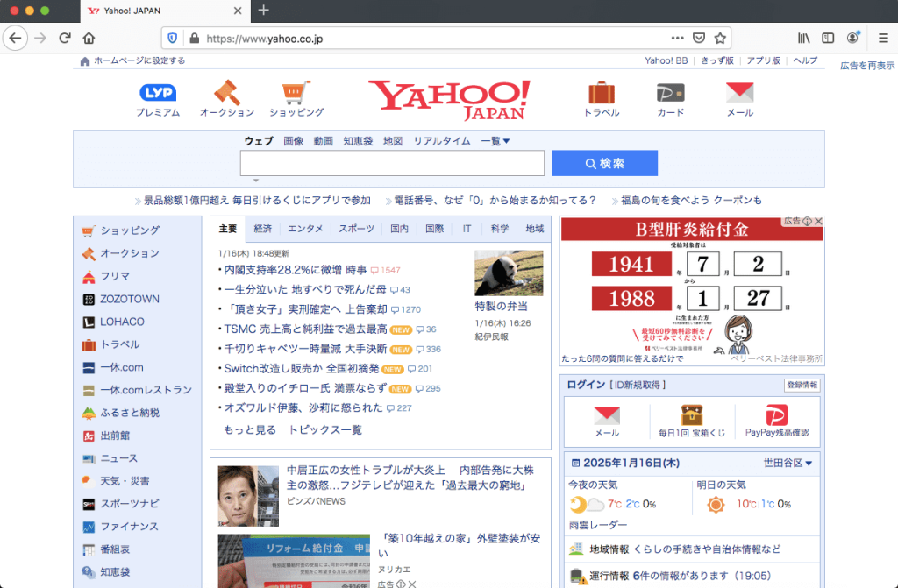Switch to 科学 news tab
The image size is (898, 588).
499,229
